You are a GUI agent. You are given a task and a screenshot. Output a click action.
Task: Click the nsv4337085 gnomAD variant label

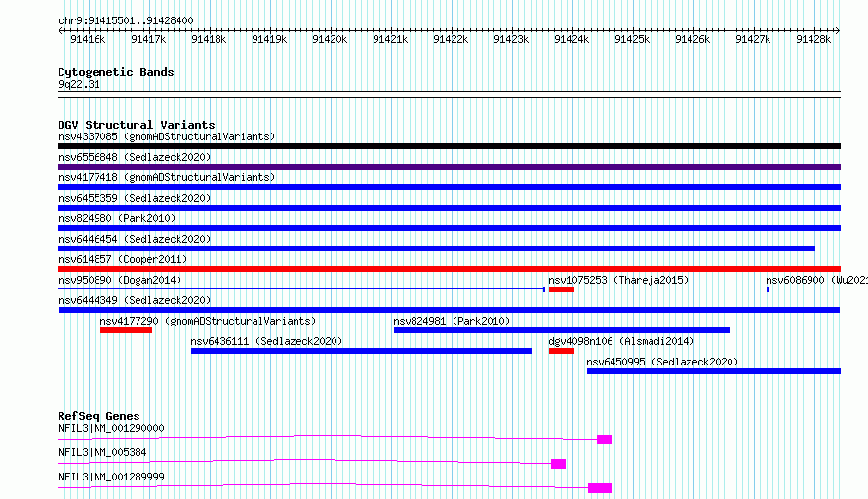pos(167,136)
